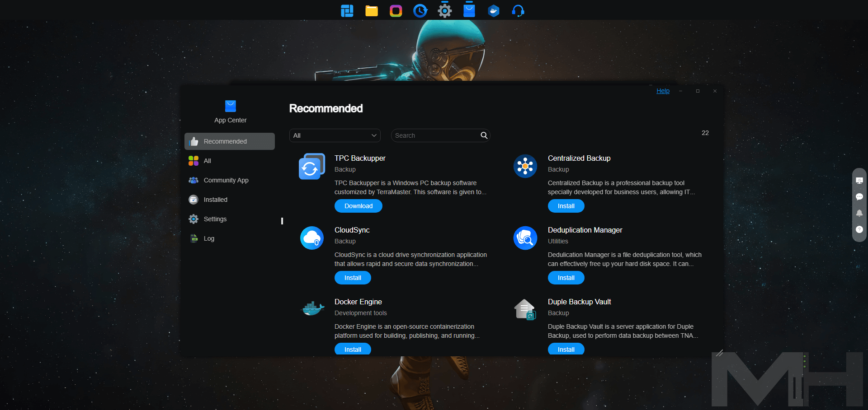The image size is (868, 410).
Task: Open Centralized Backup title
Action: 579,158
